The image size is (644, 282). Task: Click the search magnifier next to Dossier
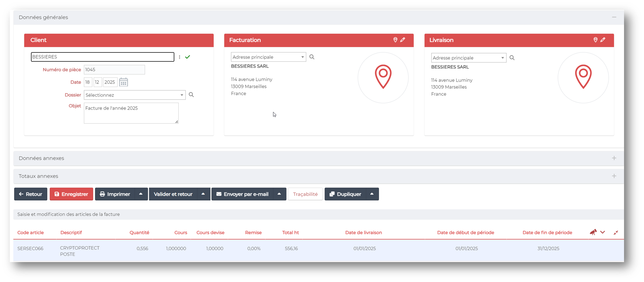pyautogui.click(x=191, y=95)
